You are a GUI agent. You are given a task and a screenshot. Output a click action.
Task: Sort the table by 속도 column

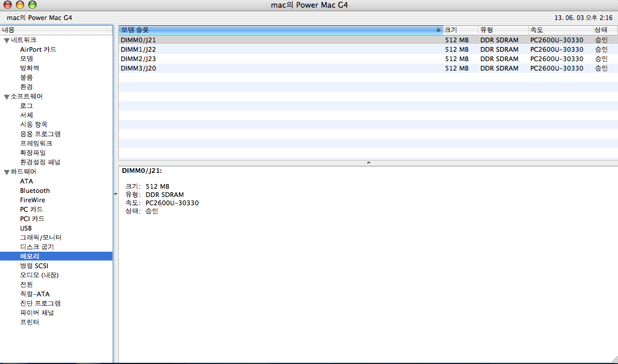559,29
